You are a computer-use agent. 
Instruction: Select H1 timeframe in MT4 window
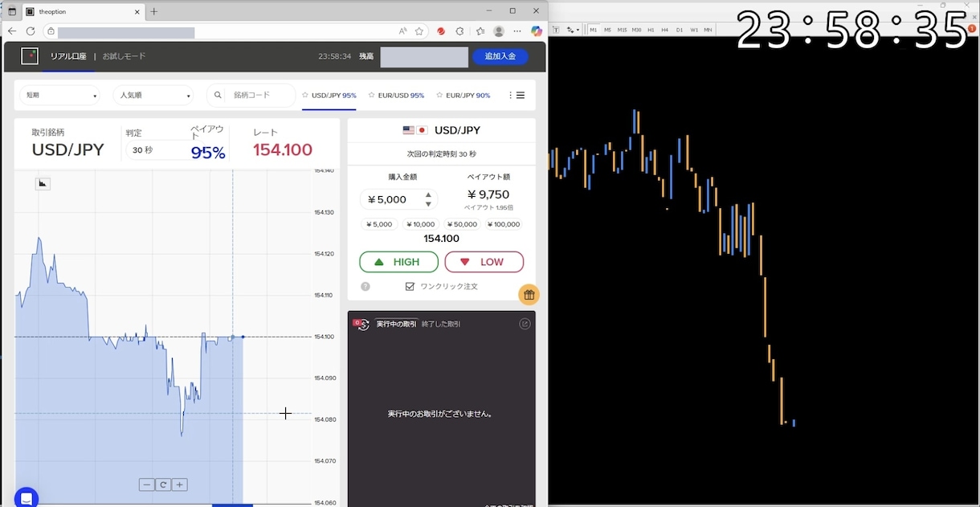tap(651, 30)
